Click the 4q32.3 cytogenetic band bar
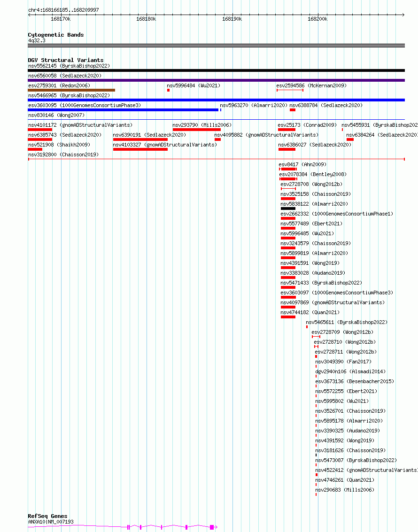This screenshot has height=532, width=418. click(x=216, y=46)
